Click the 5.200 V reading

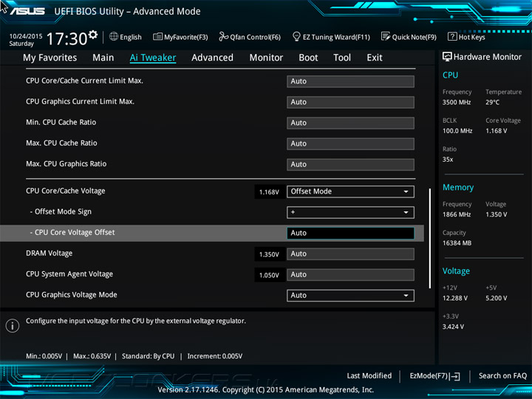pyautogui.click(x=497, y=298)
